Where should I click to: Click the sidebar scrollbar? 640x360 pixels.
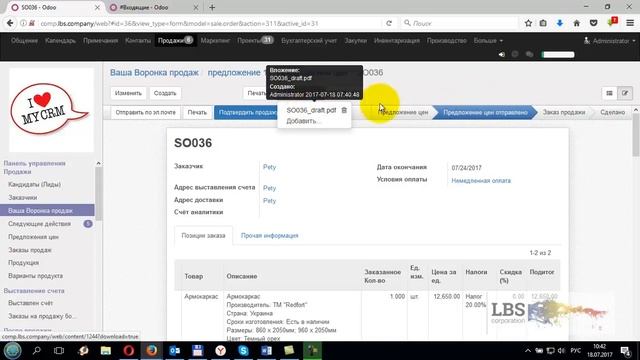[x=98, y=194]
